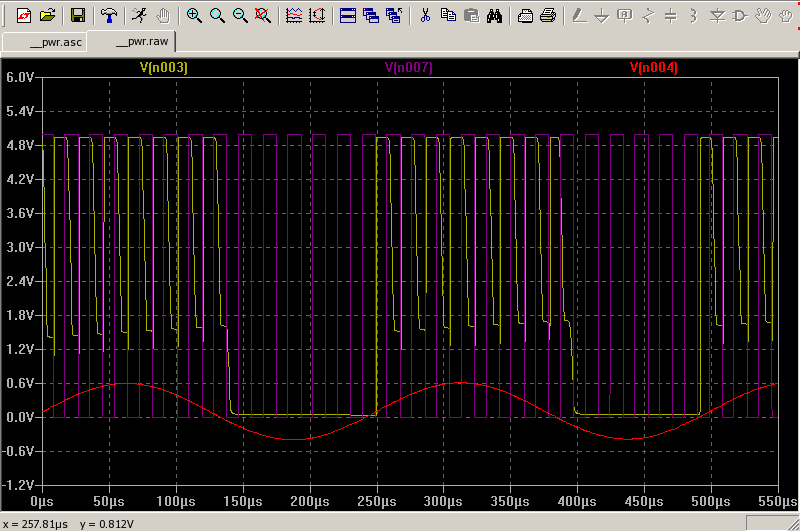
Task: Save with the floppy disk icon
Action: click(78, 15)
